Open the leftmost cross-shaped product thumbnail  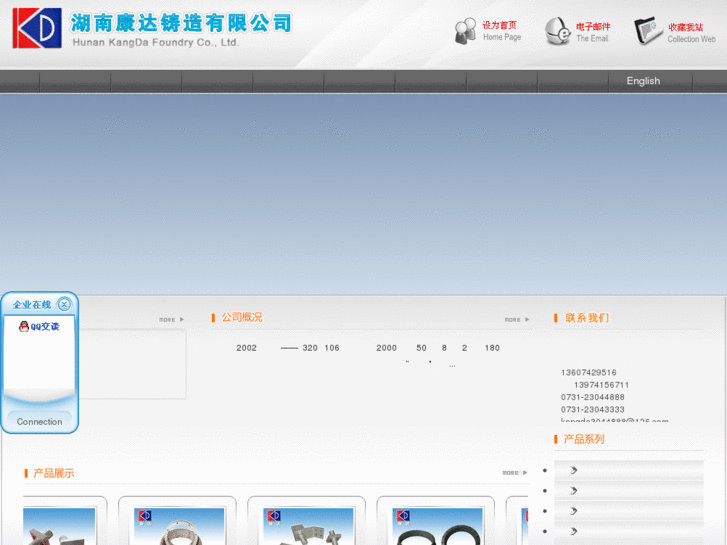tap(59, 526)
